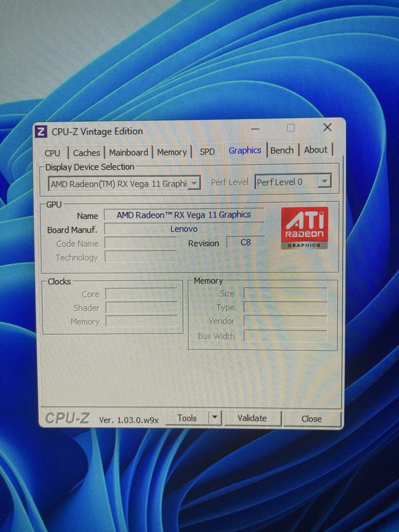This screenshot has height=532, width=399.
Task: Open the Caches tab
Action: click(87, 153)
